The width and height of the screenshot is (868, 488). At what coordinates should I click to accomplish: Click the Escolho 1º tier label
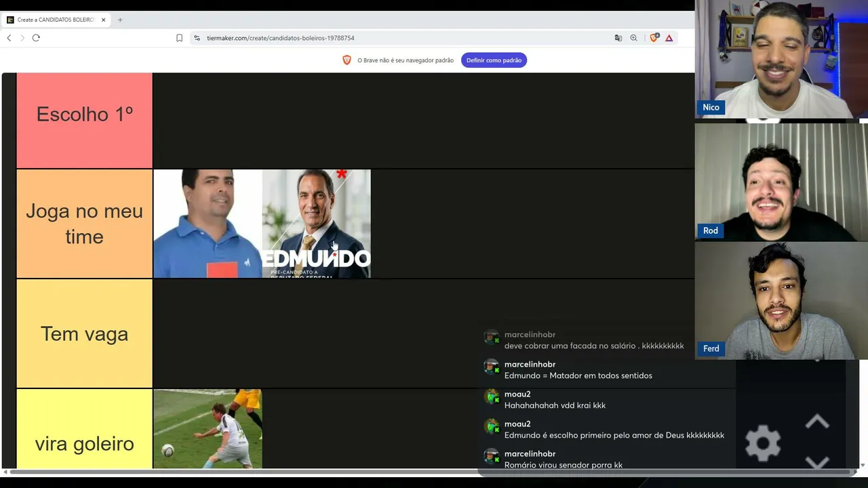coord(84,114)
